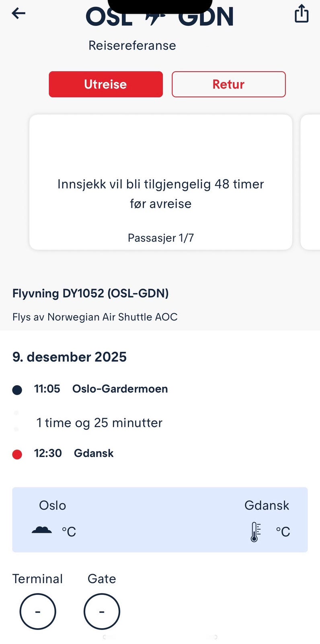This screenshot has height=644, width=320.
Task: Tap the Reisereferanse label
Action: click(132, 45)
